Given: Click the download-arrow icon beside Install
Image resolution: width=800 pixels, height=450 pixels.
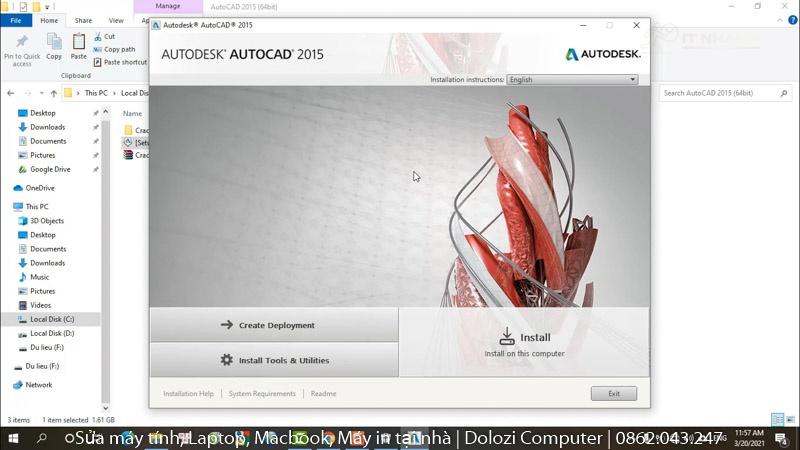Looking at the screenshot, I should pos(507,336).
